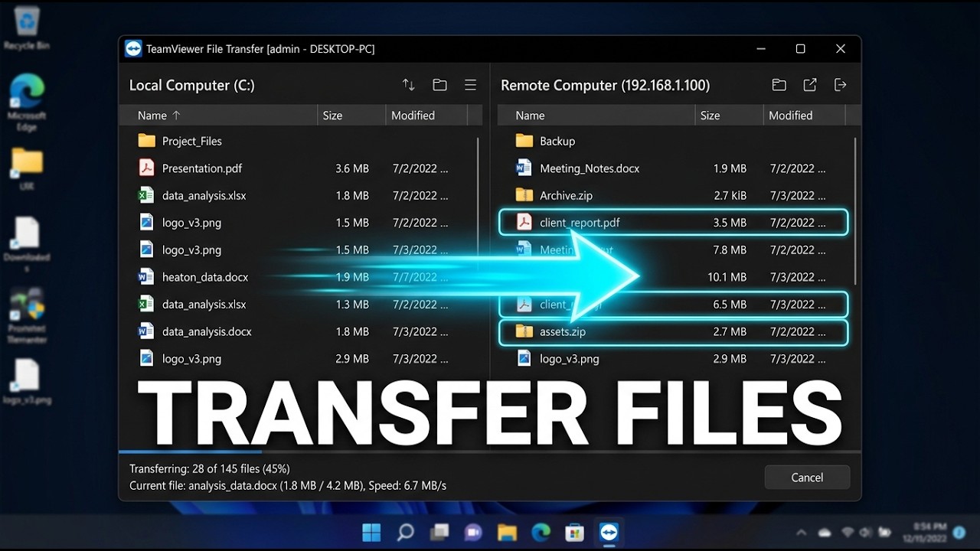This screenshot has height=551, width=980.
Task: Sort local files by Modified column
Action: pos(426,116)
